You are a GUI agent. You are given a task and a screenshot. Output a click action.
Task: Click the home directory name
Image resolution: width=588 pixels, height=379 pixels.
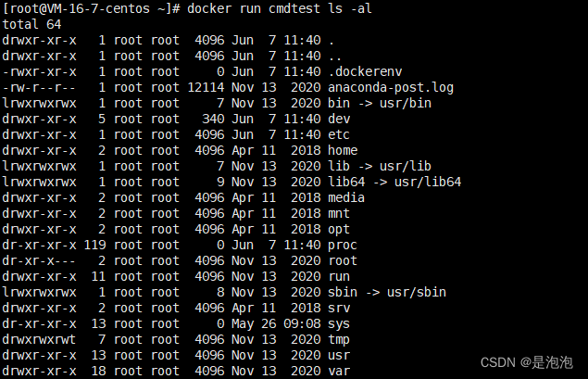[343, 150]
